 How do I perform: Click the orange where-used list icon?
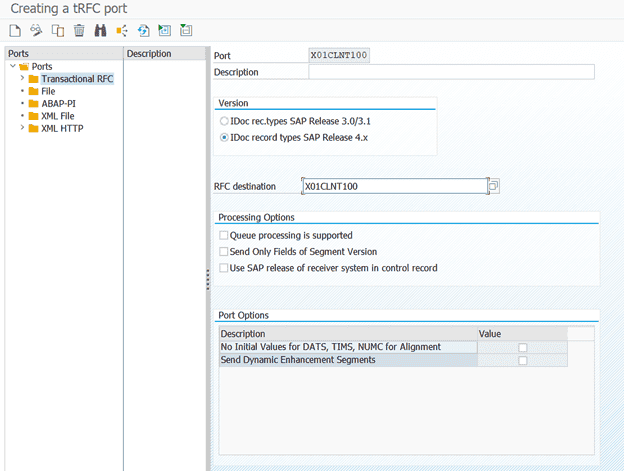[x=122, y=31]
